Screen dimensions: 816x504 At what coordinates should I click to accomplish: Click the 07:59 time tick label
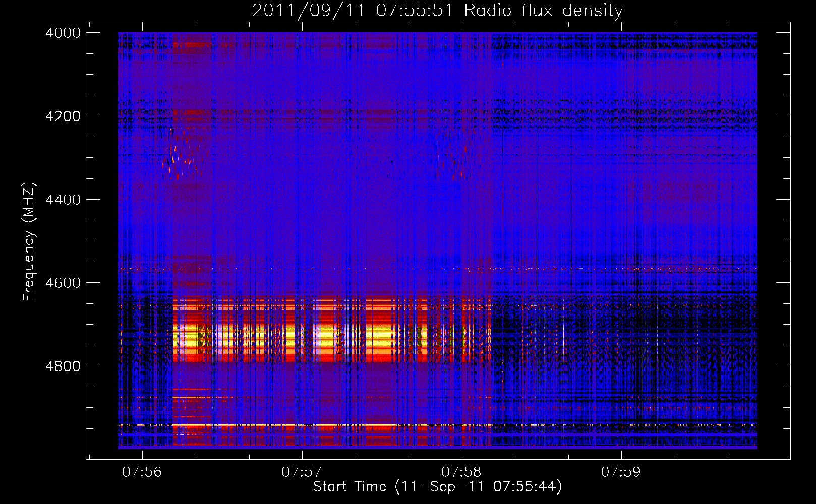pyautogui.click(x=621, y=472)
